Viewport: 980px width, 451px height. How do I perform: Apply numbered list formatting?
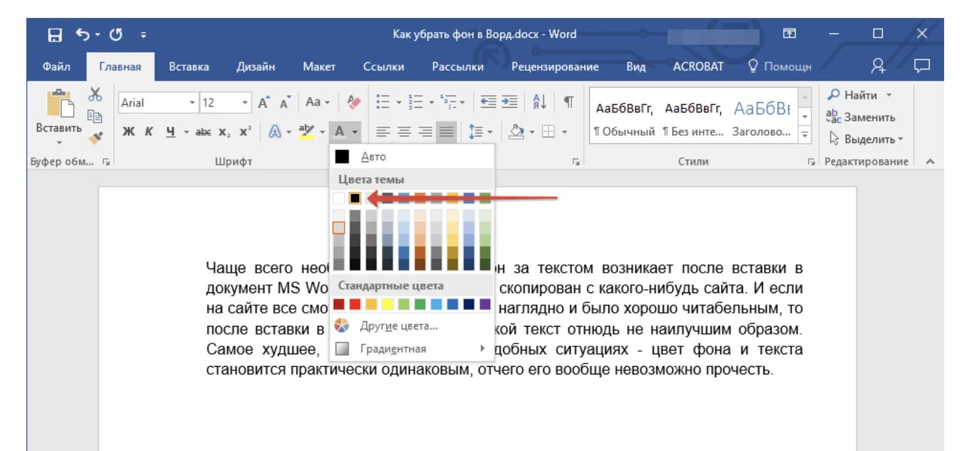tap(416, 102)
